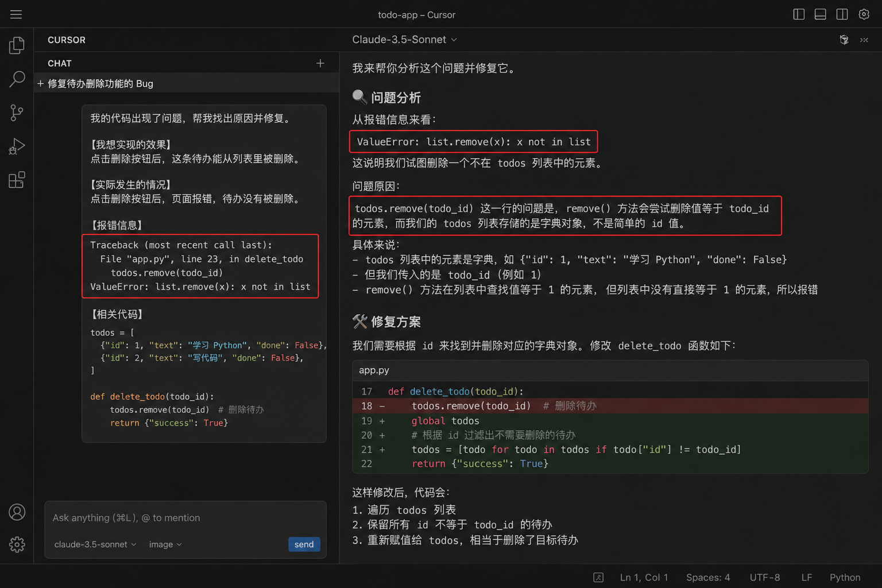Viewport: 882px width, 588px height.
Task: Open the Claude-3.5-Sonnet model dropdown in header
Action: (405, 40)
